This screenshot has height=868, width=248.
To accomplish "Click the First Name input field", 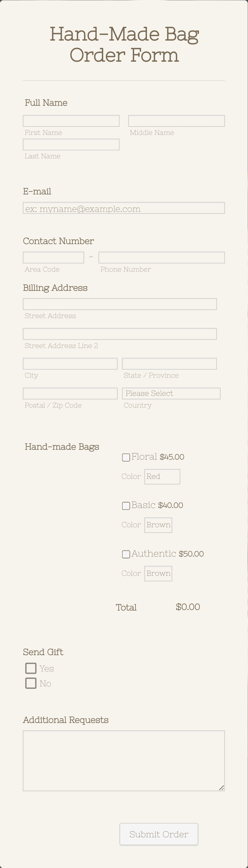I will pyautogui.click(x=71, y=121).
